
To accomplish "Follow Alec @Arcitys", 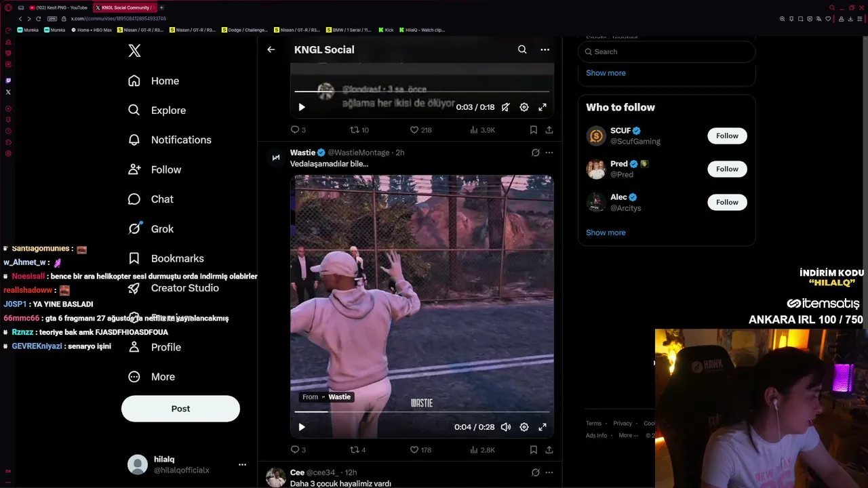I will [x=727, y=202].
